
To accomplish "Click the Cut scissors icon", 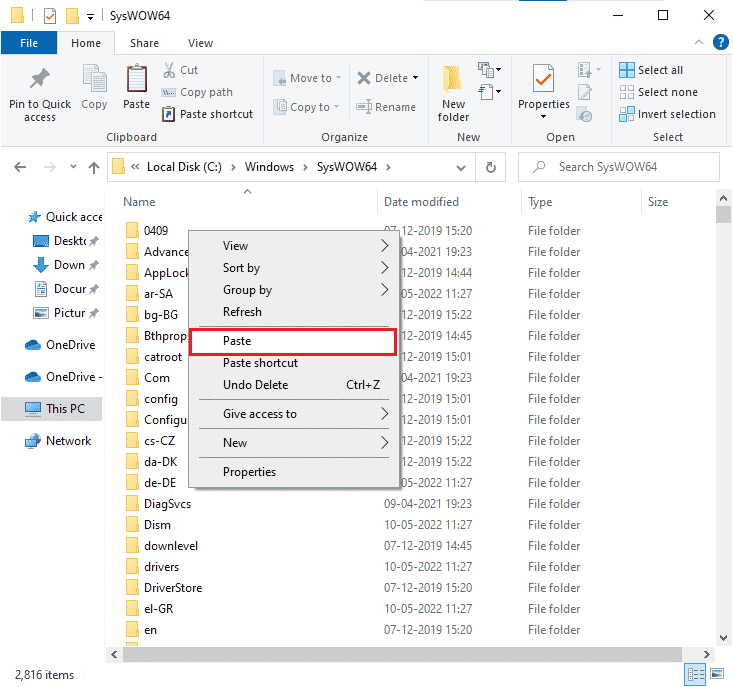I will pos(169,70).
